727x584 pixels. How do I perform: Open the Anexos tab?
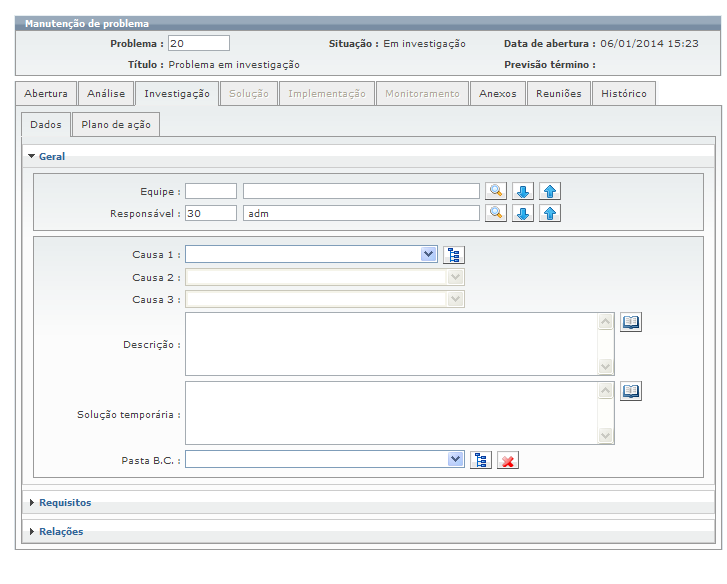coord(498,94)
